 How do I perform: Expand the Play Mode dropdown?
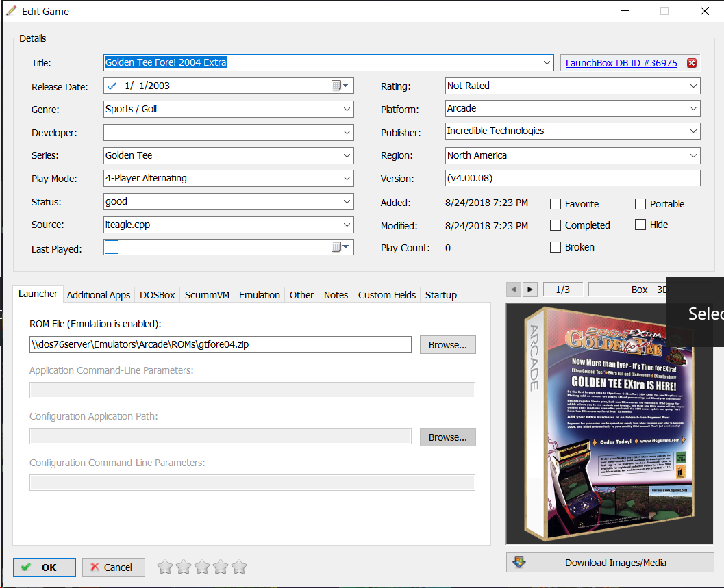click(x=346, y=179)
